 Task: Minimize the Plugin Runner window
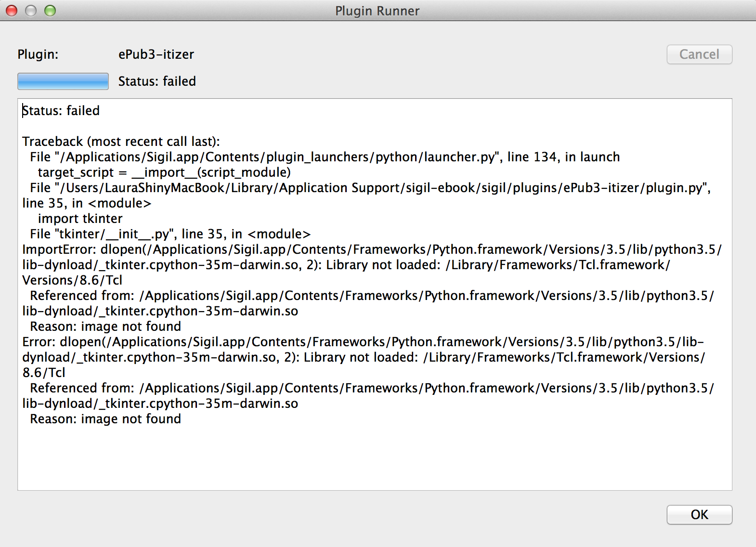click(31, 11)
